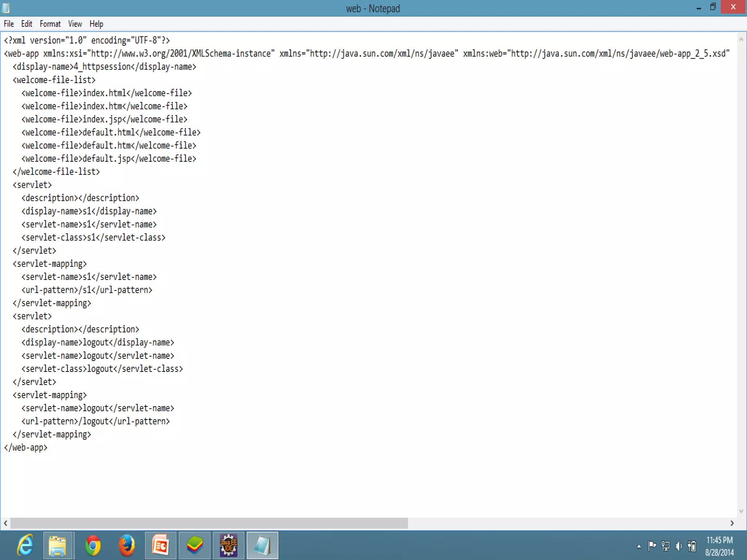Open the Help menu

tap(96, 24)
